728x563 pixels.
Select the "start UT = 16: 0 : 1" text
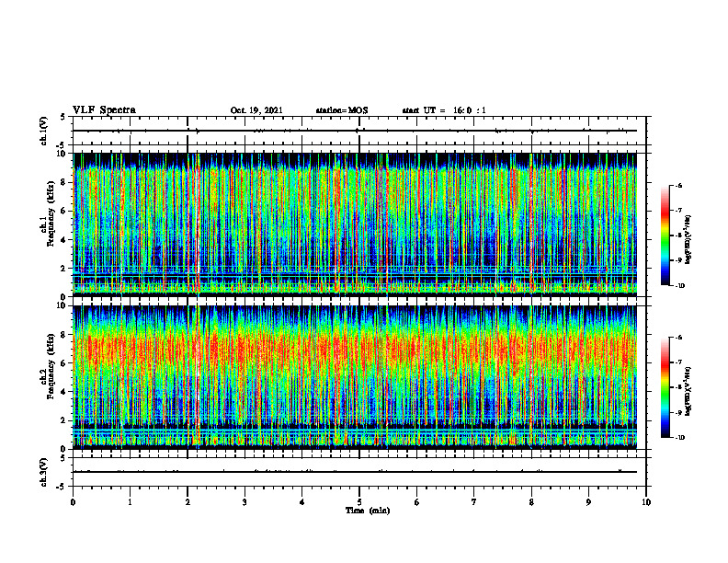click(444, 110)
